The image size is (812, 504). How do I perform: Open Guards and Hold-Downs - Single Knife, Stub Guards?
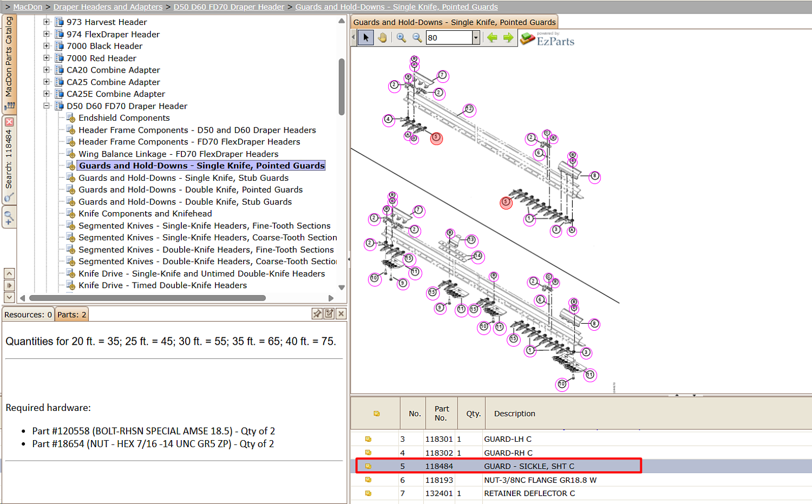pyautogui.click(x=184, y=178)
